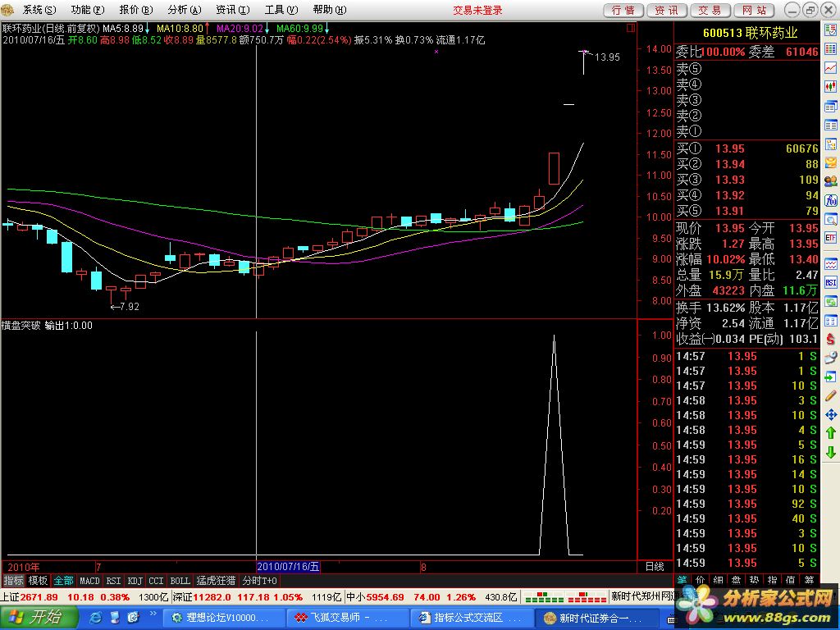Switch to the 价 tab under tick list

tap(701, 580)
